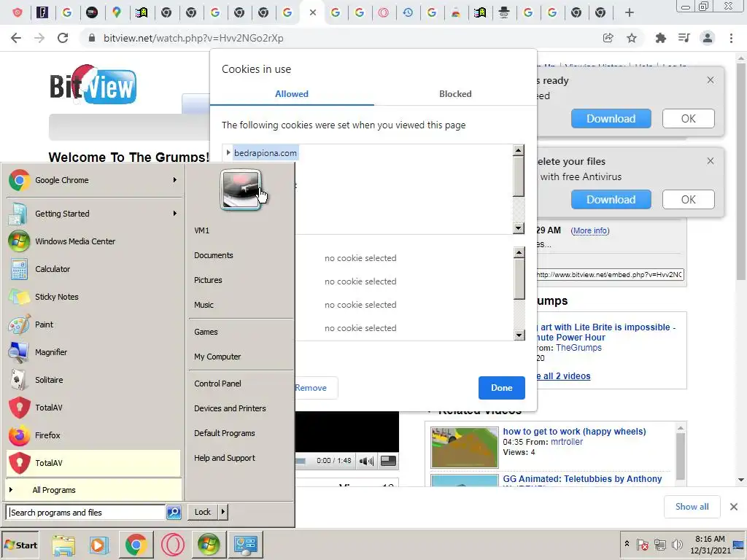Mute the video player volume icon

pyautogui.click(x=366, y=461)
